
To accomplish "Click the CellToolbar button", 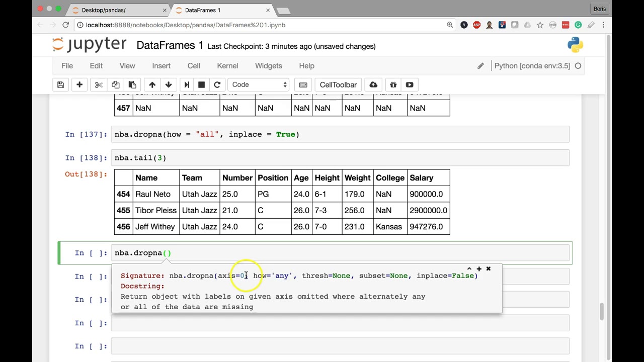I will [x=338, y=84].
